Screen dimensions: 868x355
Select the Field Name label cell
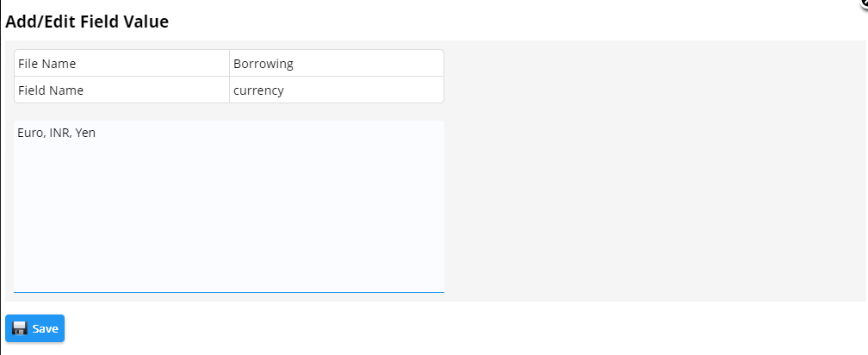pos(121,90)
